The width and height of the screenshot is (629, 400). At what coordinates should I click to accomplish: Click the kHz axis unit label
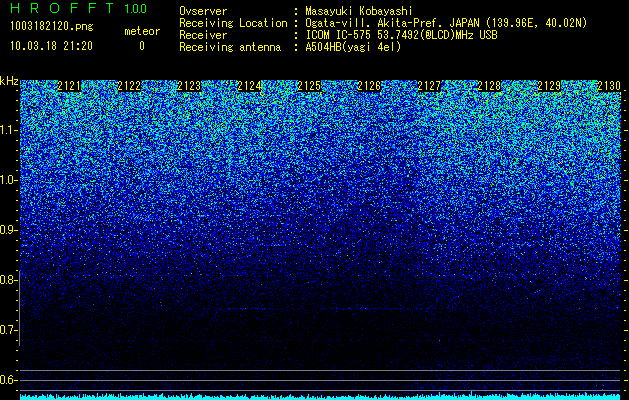coord(9,81)
